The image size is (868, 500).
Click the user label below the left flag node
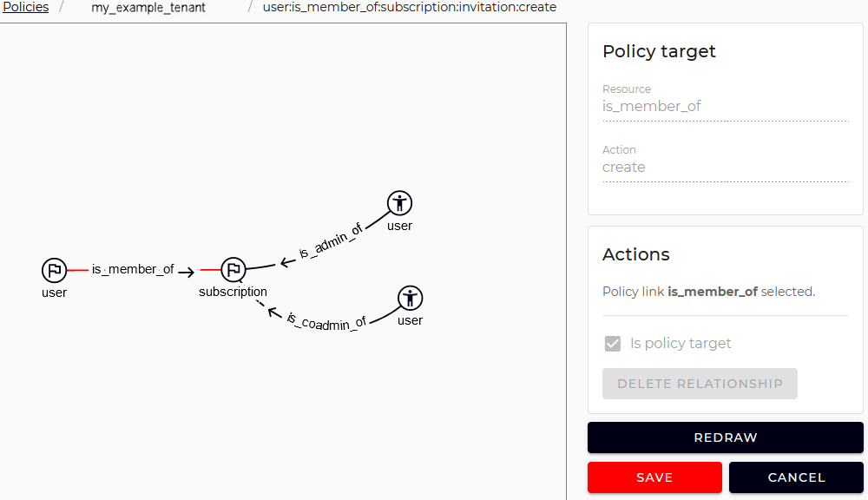click(54, 293)
